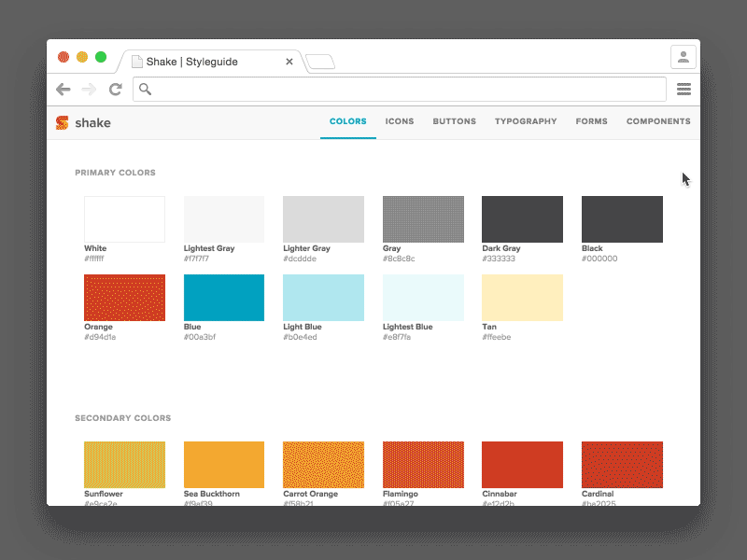View the Typography section
This screenshot has height=560, width=747.
[x=526, y=121]
